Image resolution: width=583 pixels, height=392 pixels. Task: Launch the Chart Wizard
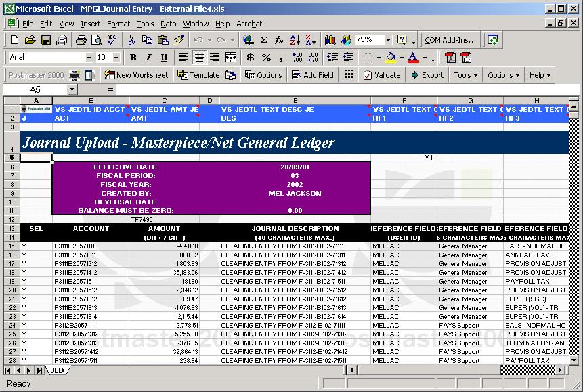(x=330, y=40)
